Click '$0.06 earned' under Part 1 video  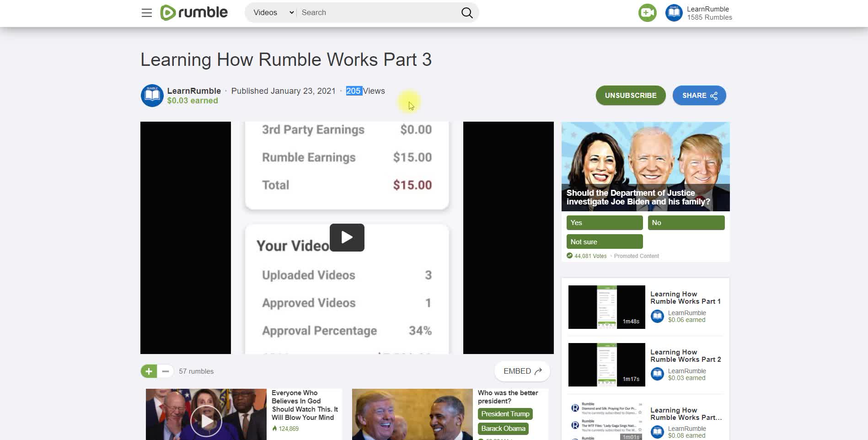point(686,320)
